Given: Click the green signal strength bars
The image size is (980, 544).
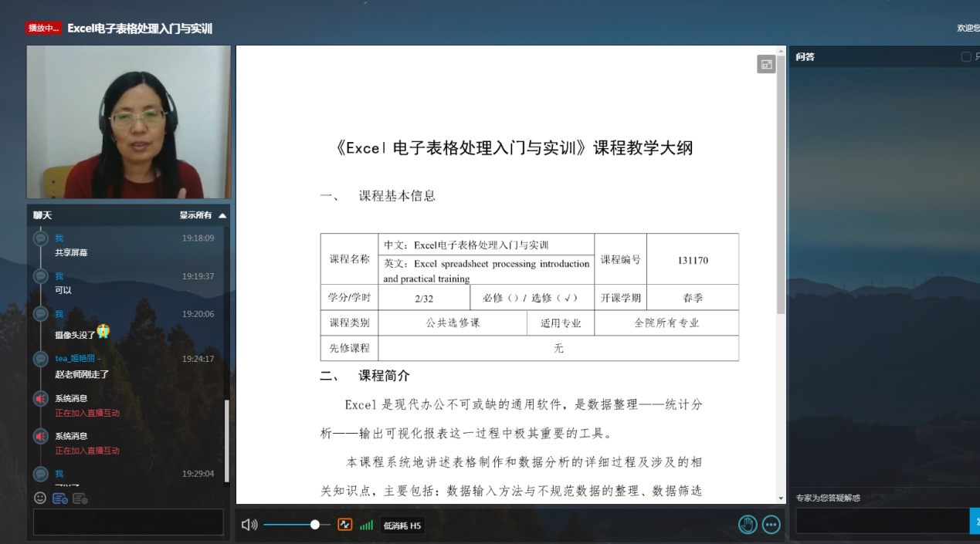Looking at the screenshot, I should click(366, 525).
